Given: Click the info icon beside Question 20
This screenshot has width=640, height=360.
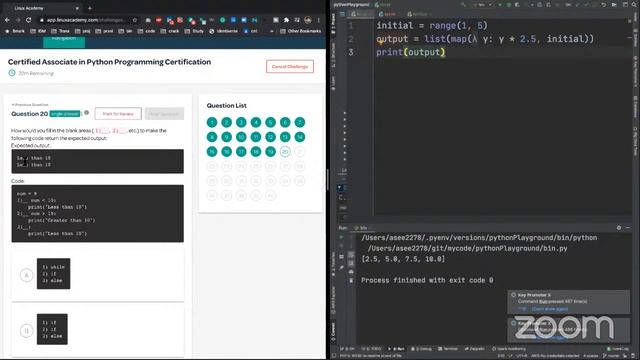Looking at the screenshot, I should tap(87, 113).
